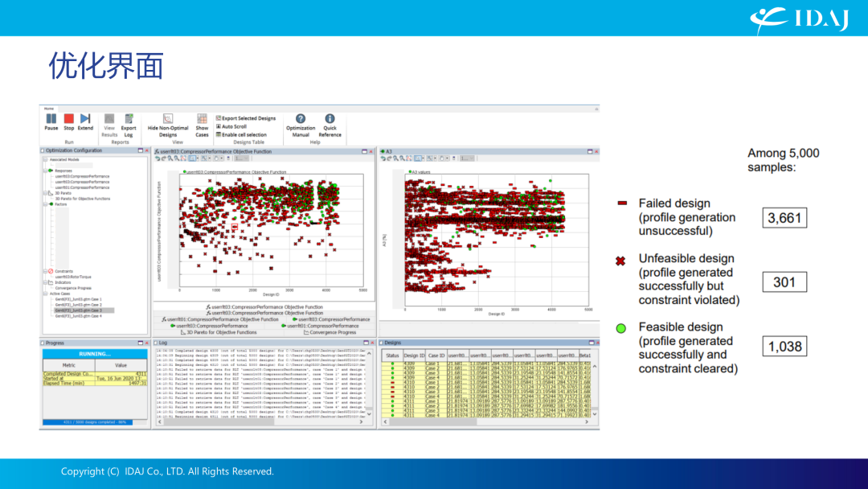Toggle Auto Scroll for designs table
The image size is (868, 489).
click(231, 126)
